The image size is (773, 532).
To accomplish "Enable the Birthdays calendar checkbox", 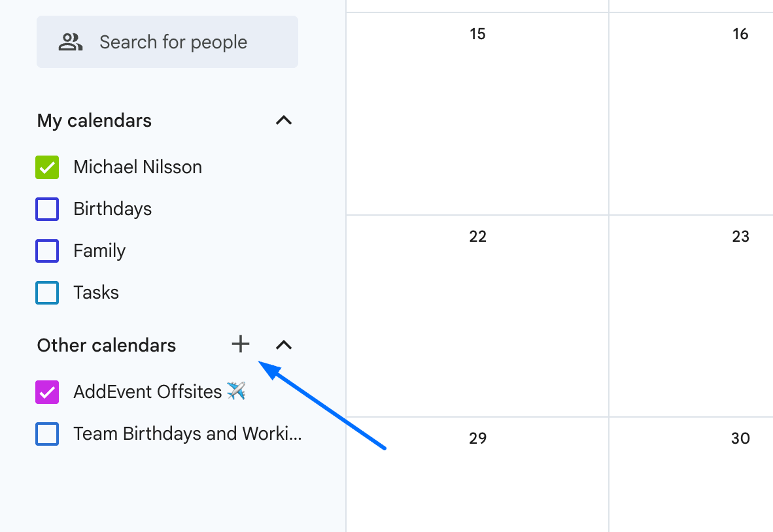I will 47,209.
